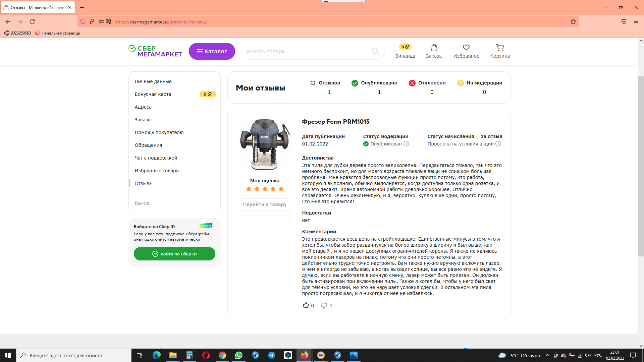The width and height of the screenshot is (644, 362).
Task: Open the Корзина cart icon
Action: click(500, 51)
